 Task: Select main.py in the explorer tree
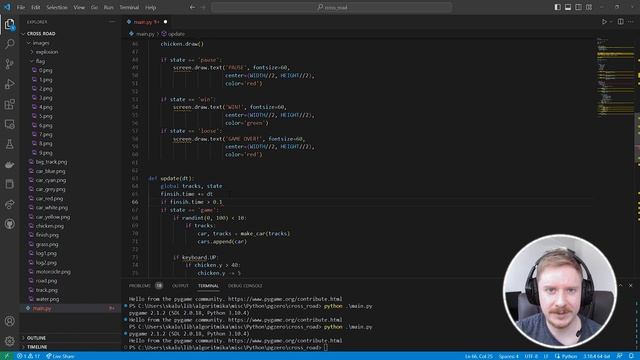(x=42, y=308)
